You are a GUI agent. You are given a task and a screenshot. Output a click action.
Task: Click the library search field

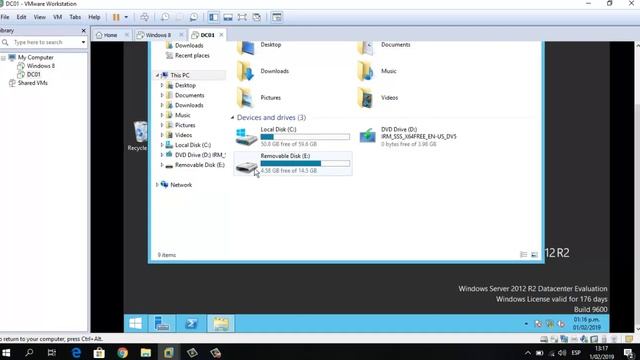coord(45,42)
